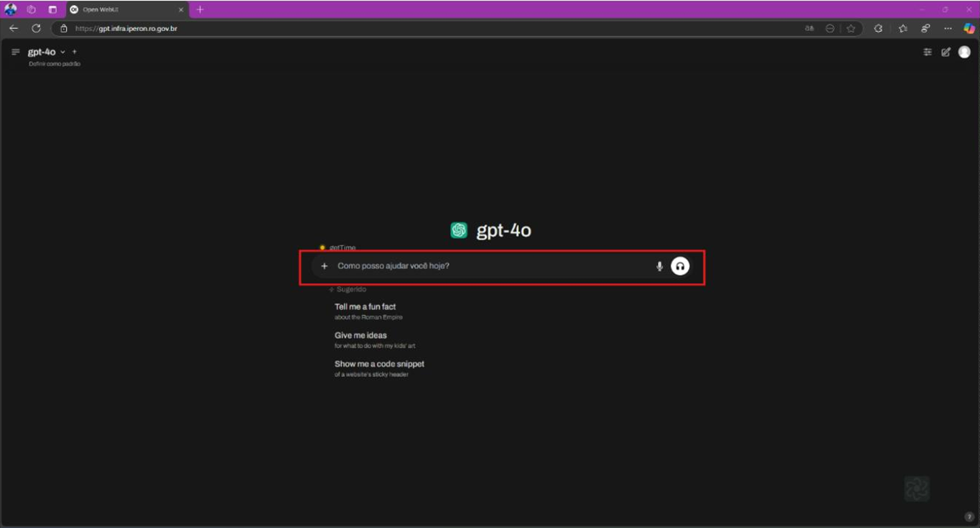Close the Open WebUI tab
Screen dimensions: 980x528
coord(181,10)
